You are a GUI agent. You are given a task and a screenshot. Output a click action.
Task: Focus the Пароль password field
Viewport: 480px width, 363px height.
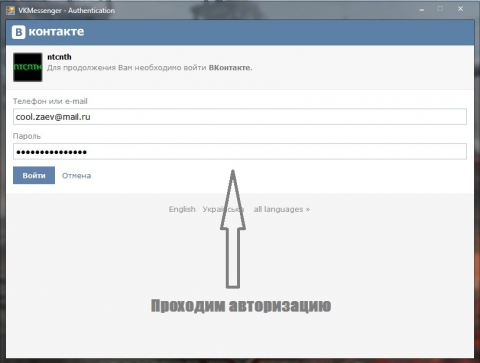(x=240, y=152)
